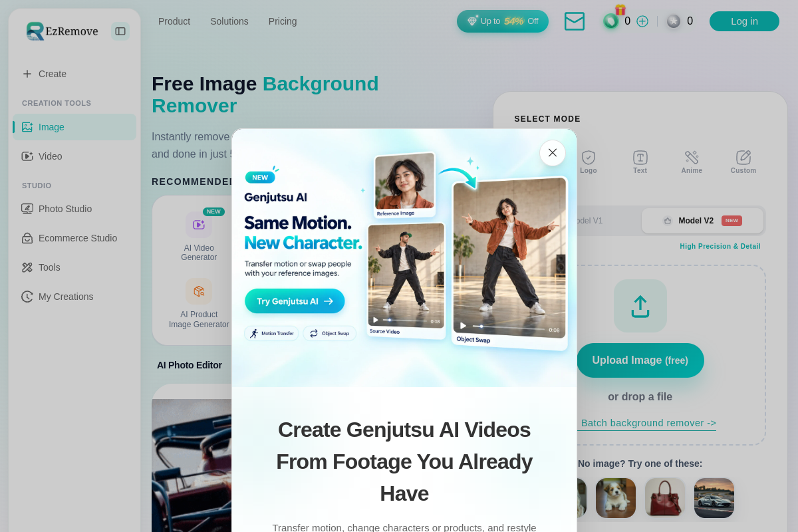Click the silver star coin icon
798x532 pixels.
click(x=674, y=21)
